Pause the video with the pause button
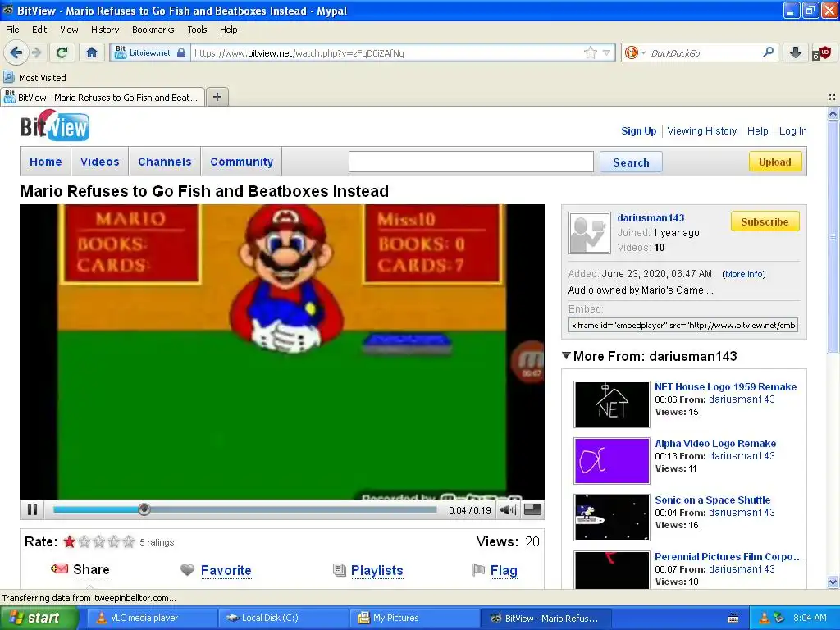This screenshot has height=630, width=840. click(32, 509)
